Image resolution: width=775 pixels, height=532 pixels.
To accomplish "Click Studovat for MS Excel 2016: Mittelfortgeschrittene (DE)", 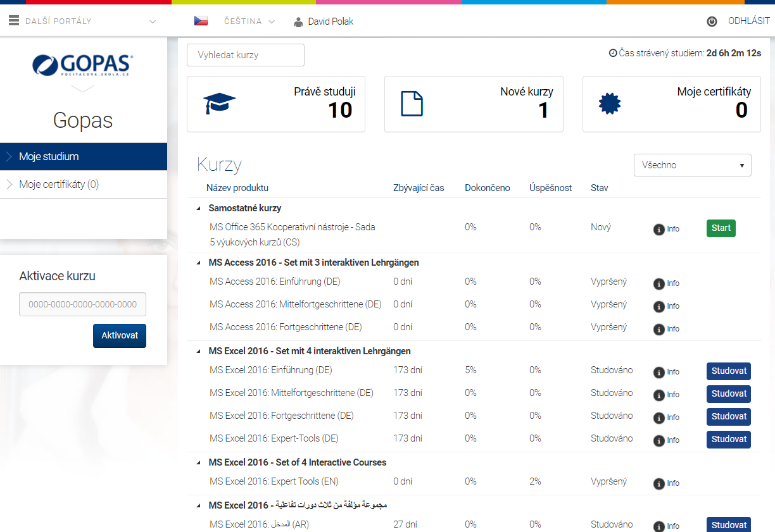I will [x=729, y=394].
